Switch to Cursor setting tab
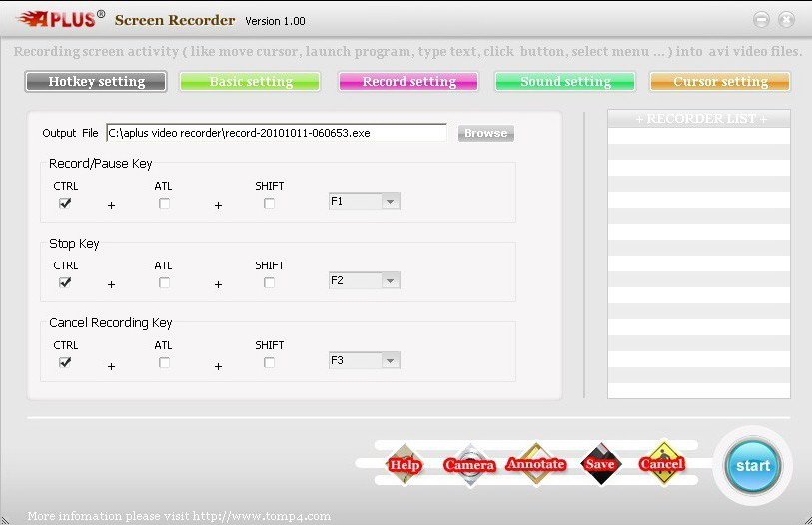This screenshot has width=812, height=525. (x=720, y=81)
